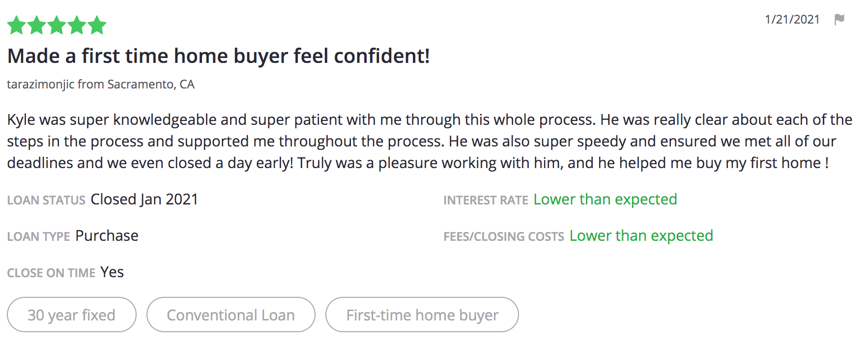The height and width of the screenshot is (345, 868).
Task: Click the third green rating star
Action: click(x=57, y=25)
